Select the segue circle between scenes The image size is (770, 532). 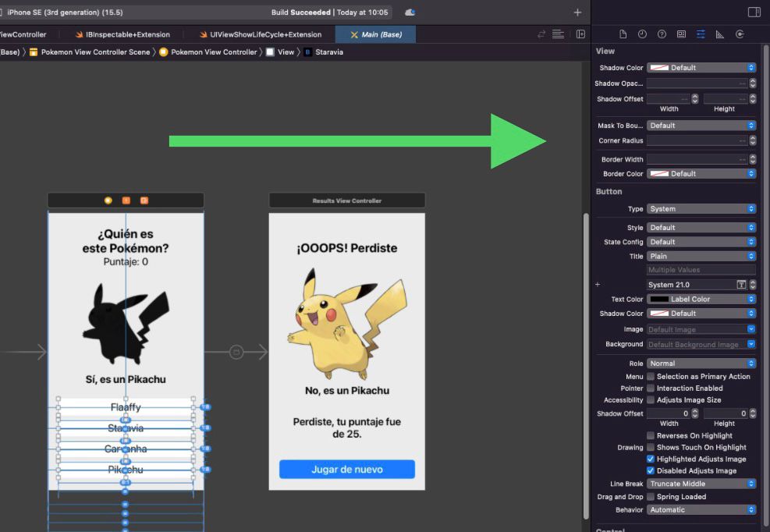[x=236, y=352]
